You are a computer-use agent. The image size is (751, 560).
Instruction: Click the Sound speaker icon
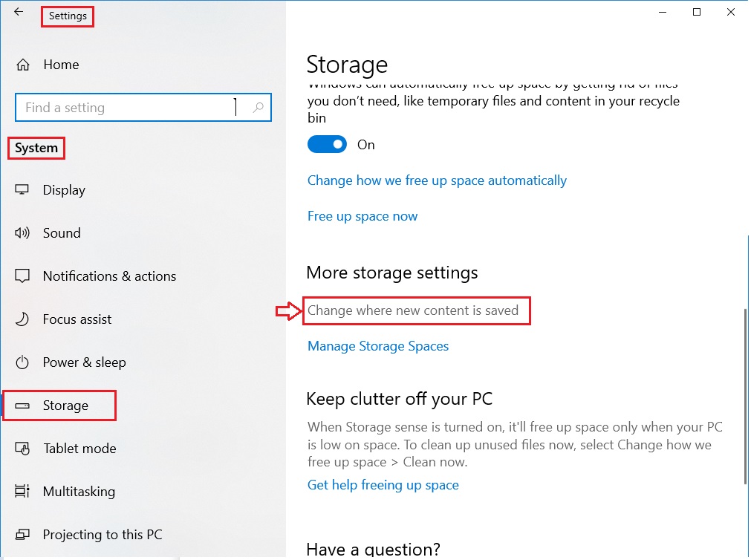tap(23, 233)
